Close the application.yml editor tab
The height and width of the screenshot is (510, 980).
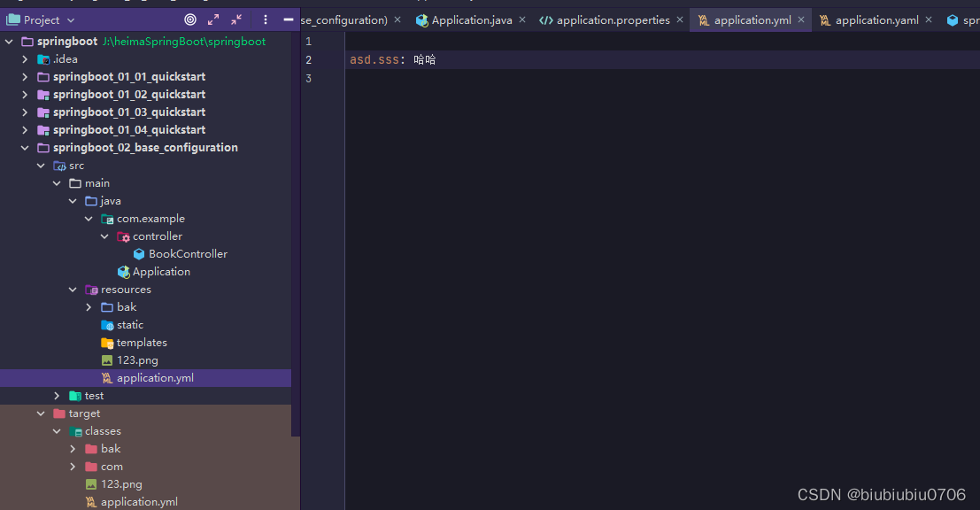[800, 18]
